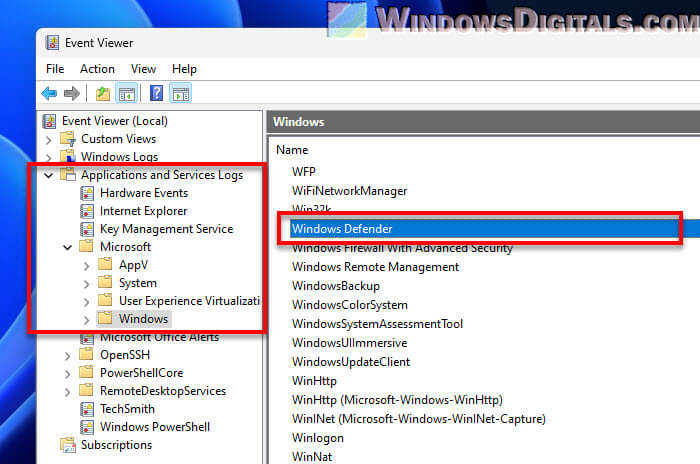Screen dimensions: 700x464
Task: Click the Event Viewer (Local) root icon
Action: coord(49,121)
